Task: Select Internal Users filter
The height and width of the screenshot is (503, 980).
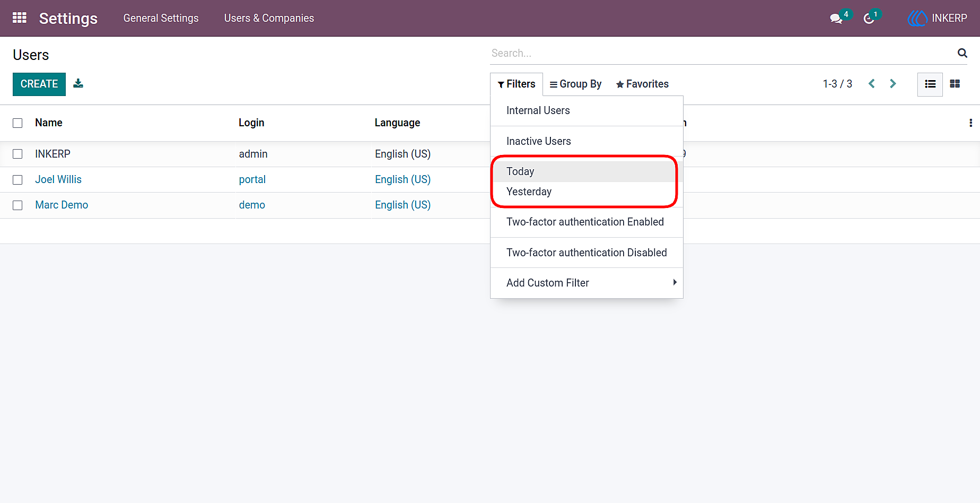Action: pyautogui.click(x=587, y=110)
